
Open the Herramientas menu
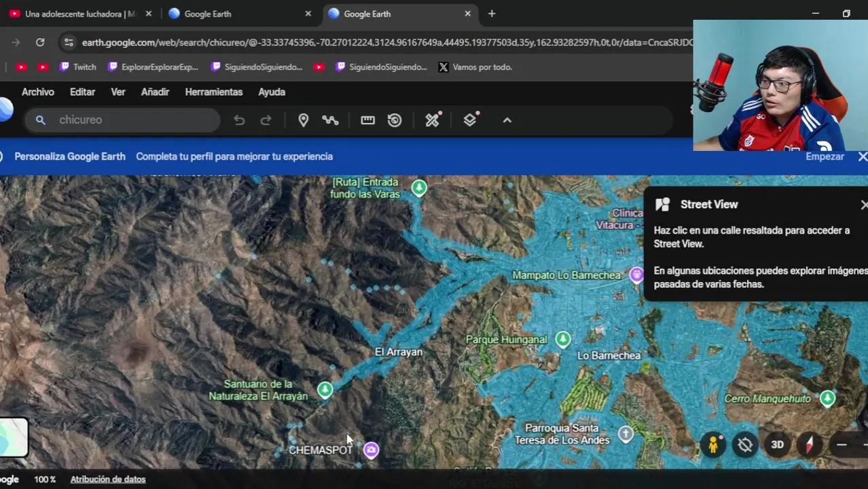coord(214,92)
